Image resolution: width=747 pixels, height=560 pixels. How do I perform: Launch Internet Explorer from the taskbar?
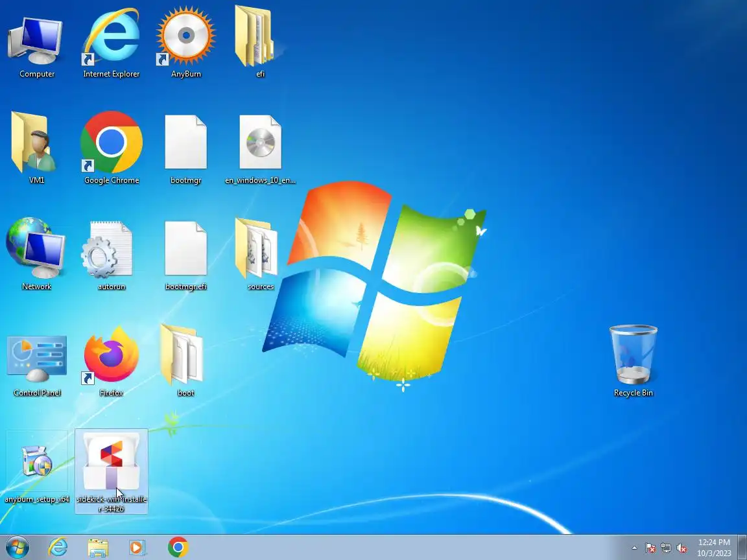[58, 548]
